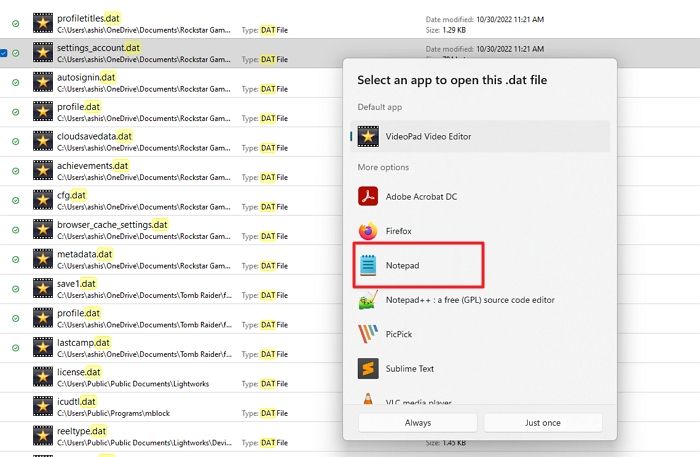Click the sync status icon of metadata.dat
Viewport: 700px width, 457px height.
(x=16, y=259)
